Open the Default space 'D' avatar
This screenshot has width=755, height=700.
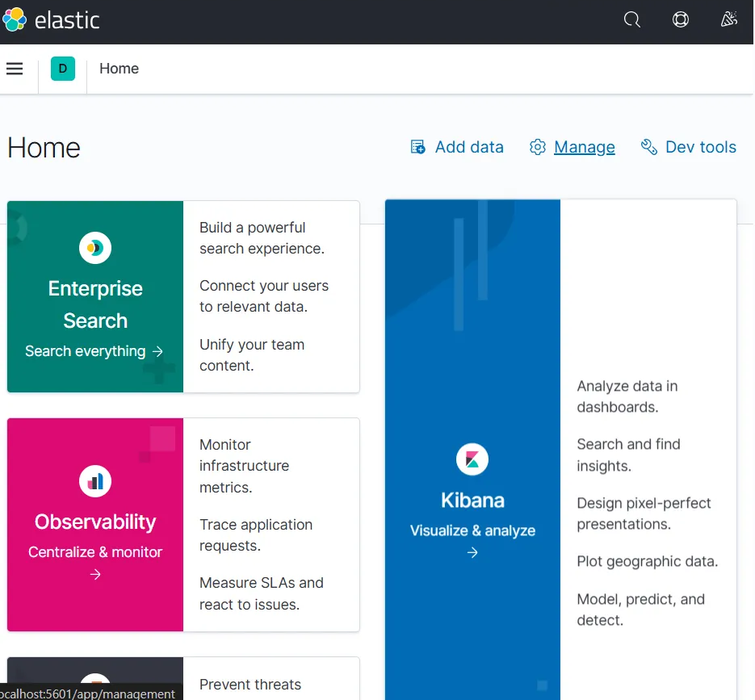(63, 69)
